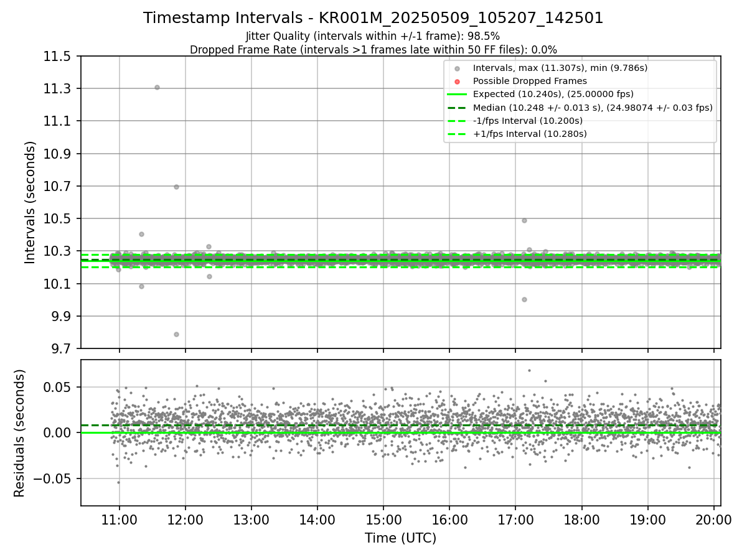This screenshot has width=747, height=560.
Task: Click the outlier near 10.0 seconds after 17:00
Action: pos(524,299)
